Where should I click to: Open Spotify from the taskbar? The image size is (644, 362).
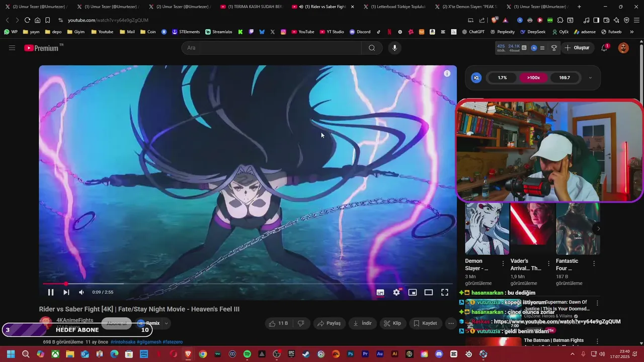coord(247,354)
